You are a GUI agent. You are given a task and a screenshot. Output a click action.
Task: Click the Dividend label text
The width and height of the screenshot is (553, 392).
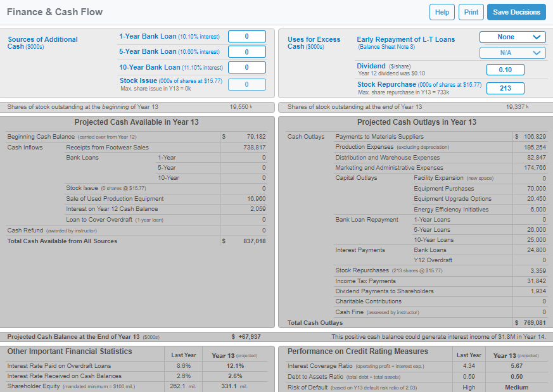click(x=371, y=66)
